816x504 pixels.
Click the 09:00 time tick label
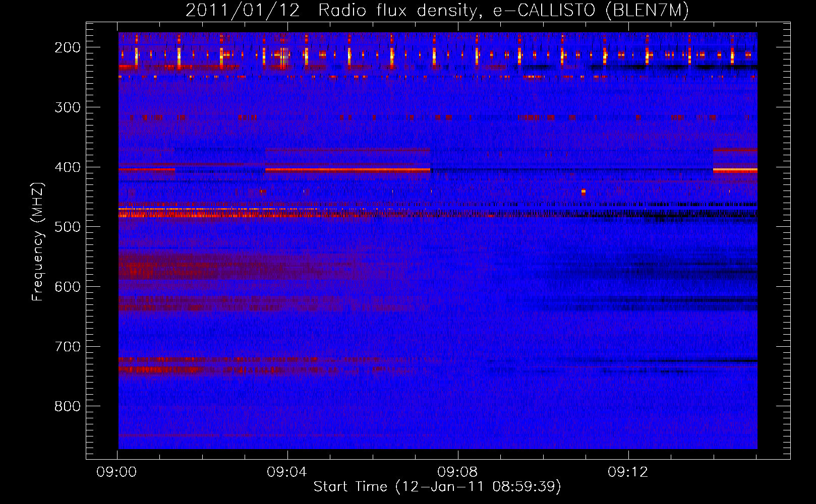click(x=117, y=472)
